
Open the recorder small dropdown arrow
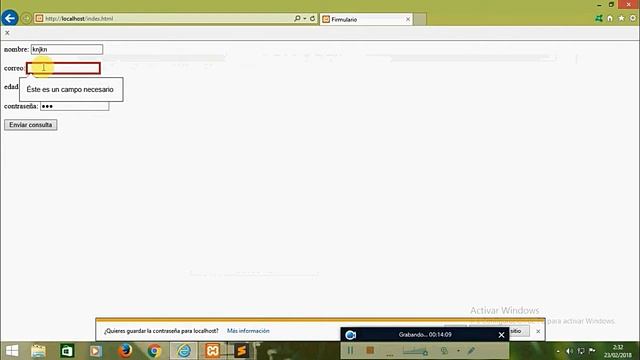point(458,351)
